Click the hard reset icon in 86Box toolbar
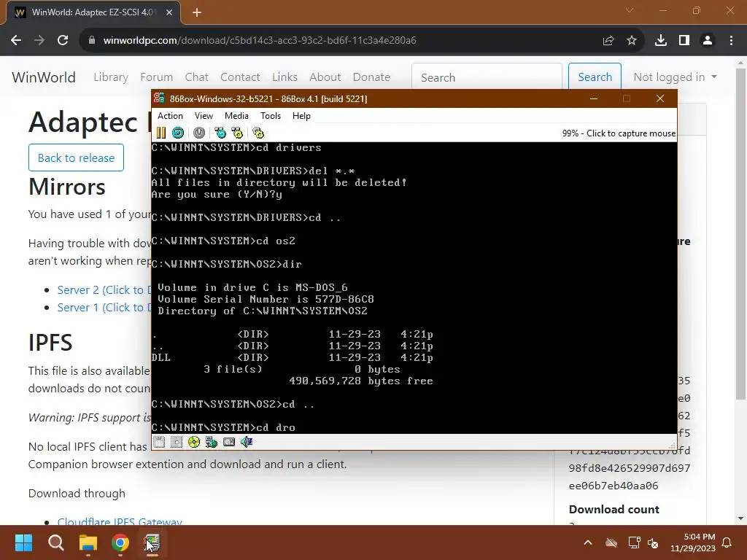Image resolution: width=747 pixels, height=560 pixels. 178,133
